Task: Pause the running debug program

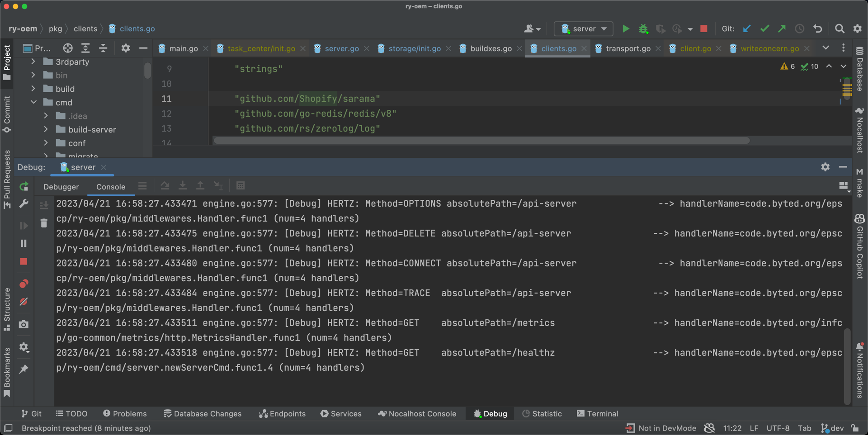Action: pos(24,244)
